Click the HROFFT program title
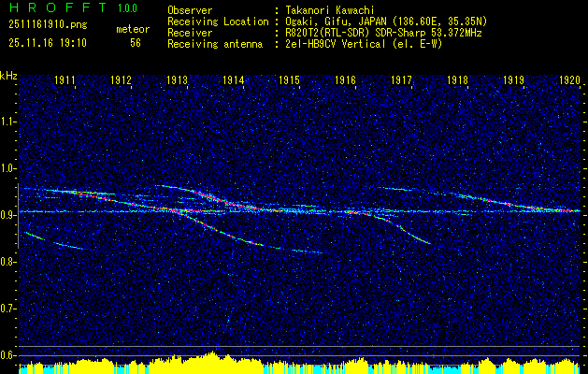 click(x=58, y=7)
